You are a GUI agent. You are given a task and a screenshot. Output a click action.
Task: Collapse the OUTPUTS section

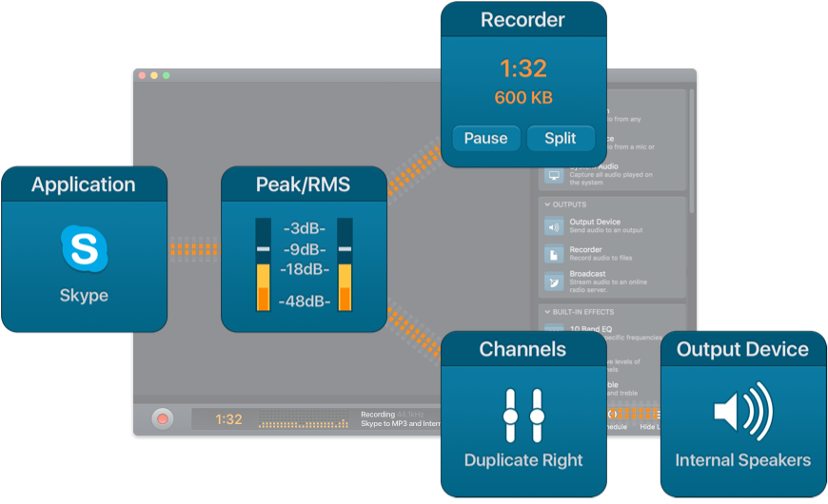pos(547,204)
